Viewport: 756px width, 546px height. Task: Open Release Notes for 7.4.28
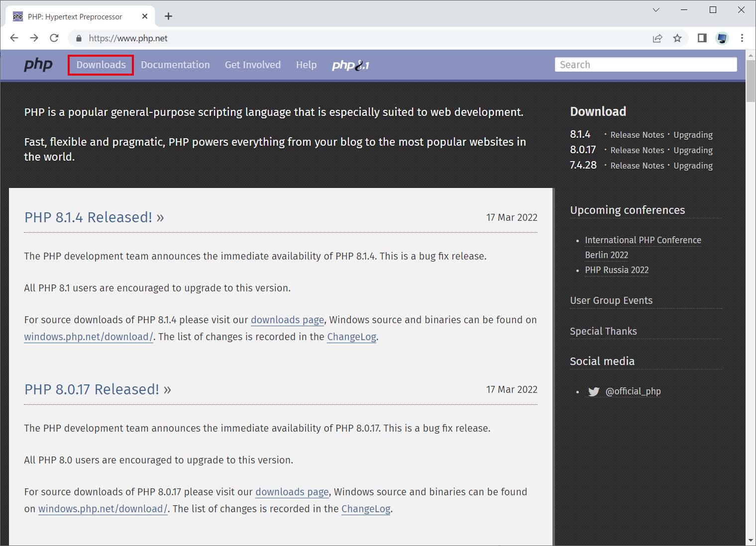point(637,166)
